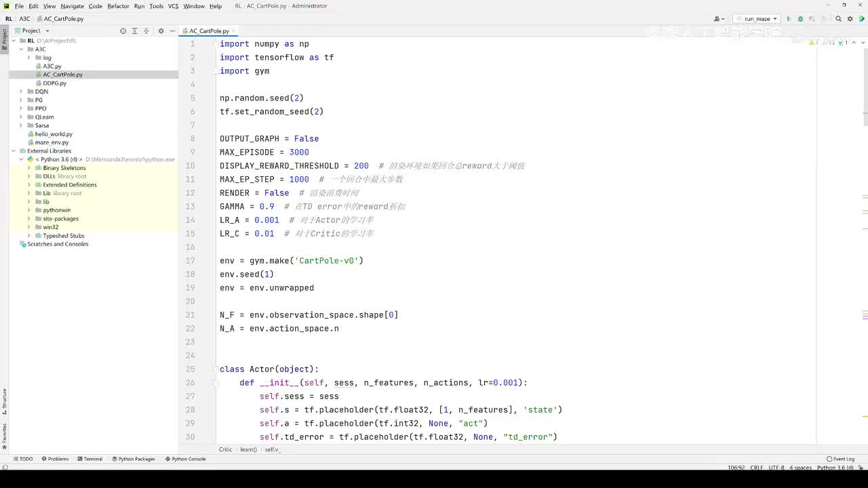The width and height of the screenshot is (868, 488).
Task: Open the run_maze configuration dropdown
Action: [x=756, y=19]
